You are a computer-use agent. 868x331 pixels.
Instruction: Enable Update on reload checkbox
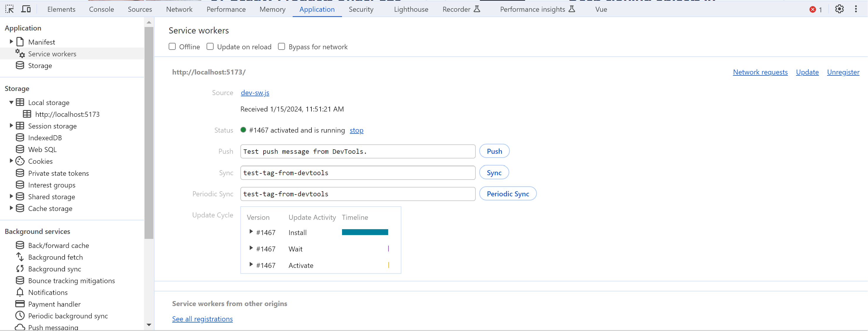210,46
